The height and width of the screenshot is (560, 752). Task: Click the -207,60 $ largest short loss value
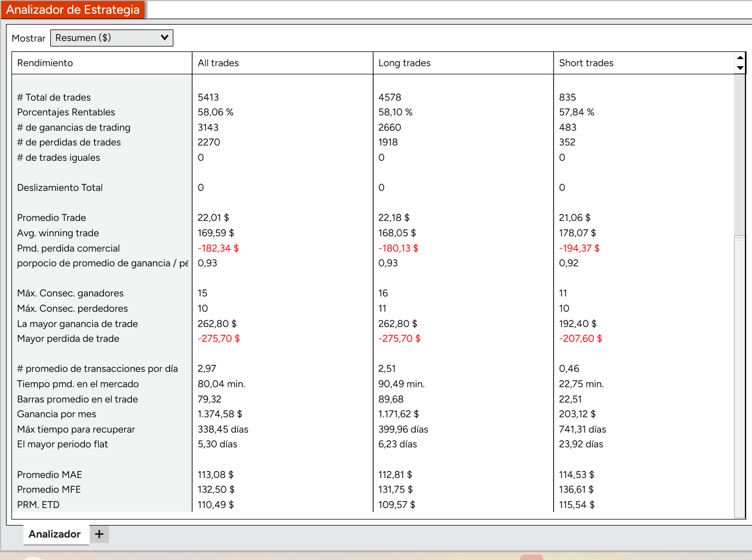[x=580, y=339]
